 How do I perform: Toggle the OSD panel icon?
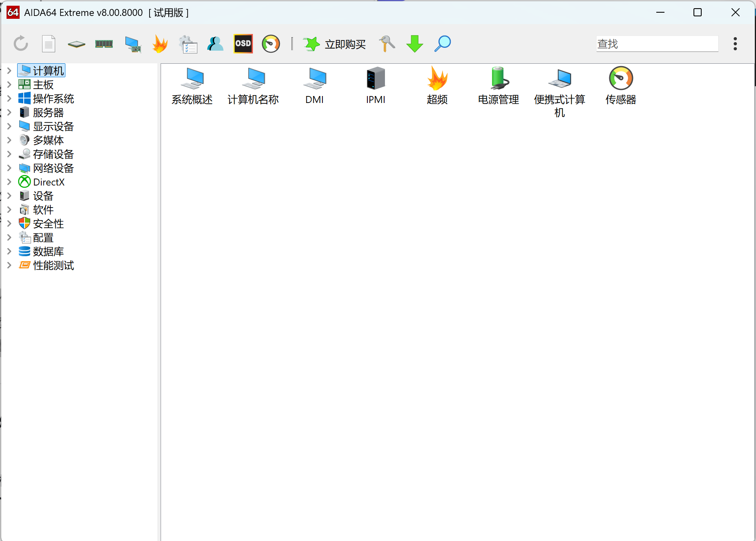(243, 44)
